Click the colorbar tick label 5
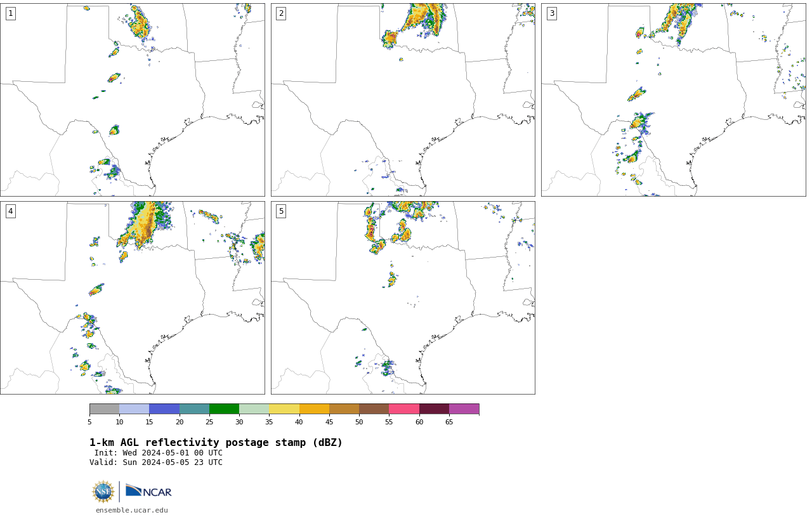The image size is (812, 517). pyautogui.click(x=89, y=422)
